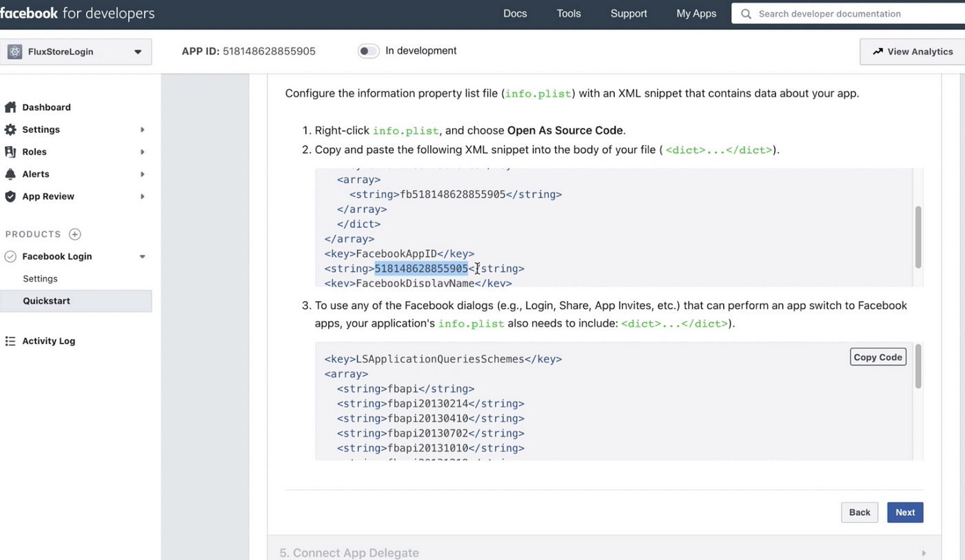The image size is (965, 560).
Task: Toggle the In development status switch
Action: pos(369,51)
